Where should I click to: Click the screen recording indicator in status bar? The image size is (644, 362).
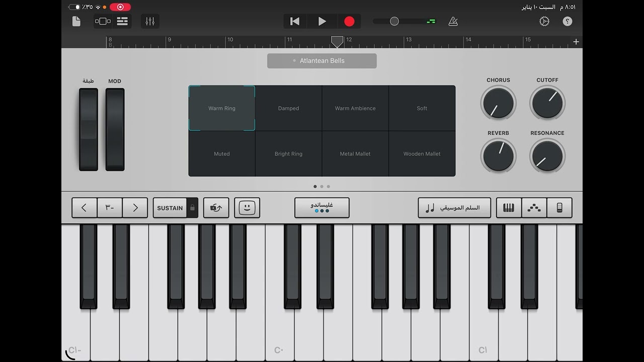coord(120,7)
